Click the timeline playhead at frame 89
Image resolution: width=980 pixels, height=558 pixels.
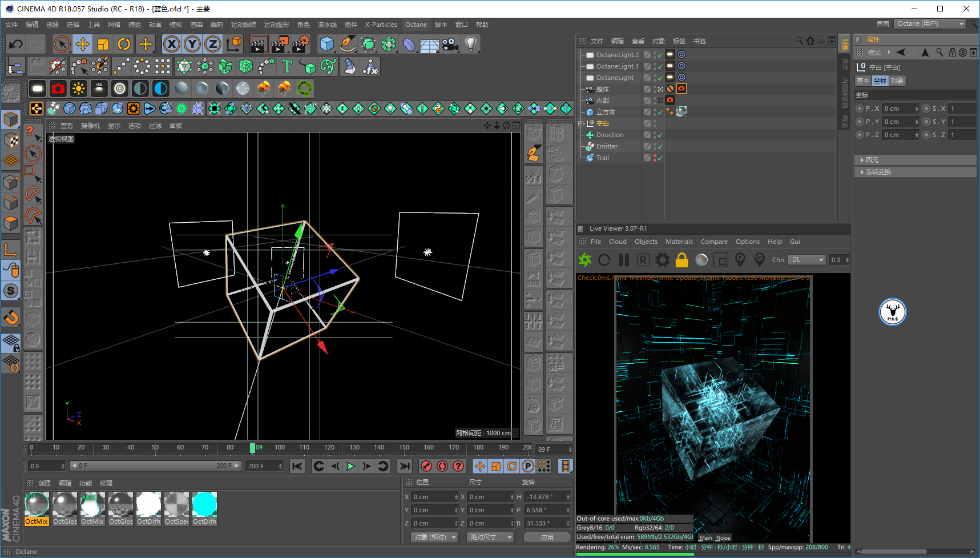pyautogui.click(x=252, y=448)
